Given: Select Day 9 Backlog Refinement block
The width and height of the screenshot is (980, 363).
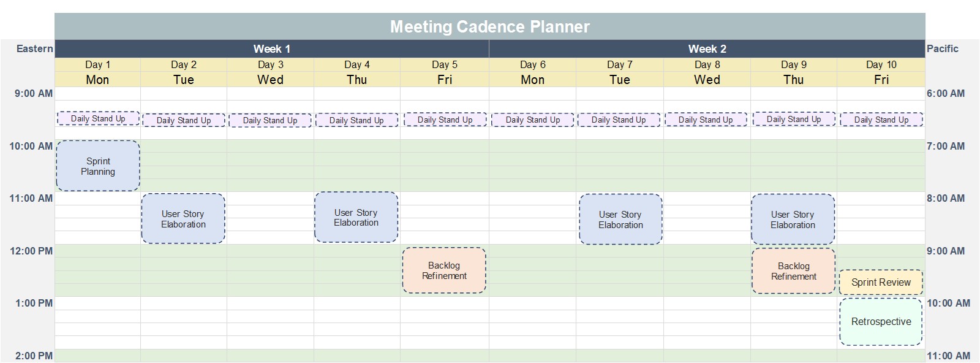Looking at the screenshot, I should [x=793, y=271].
